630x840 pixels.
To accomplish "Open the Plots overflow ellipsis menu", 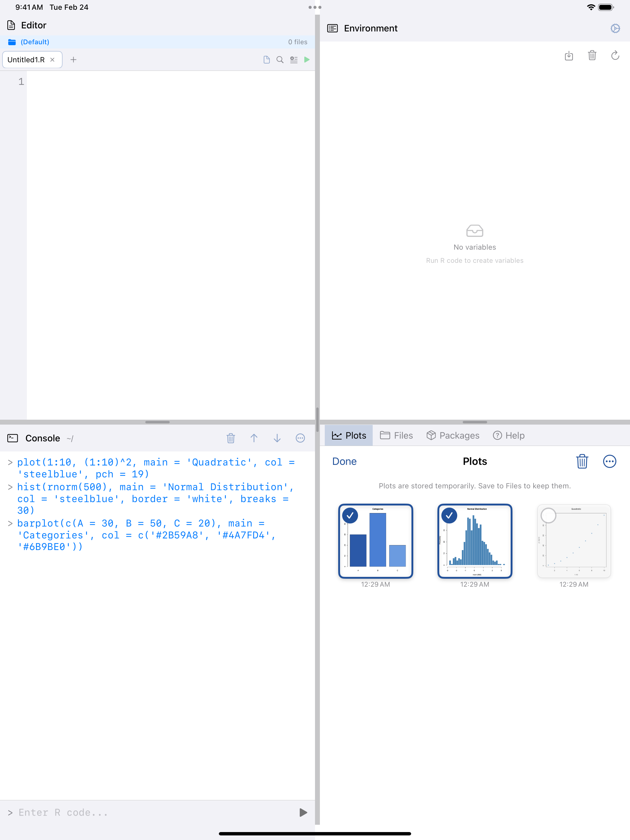I will tap(610, 462).
